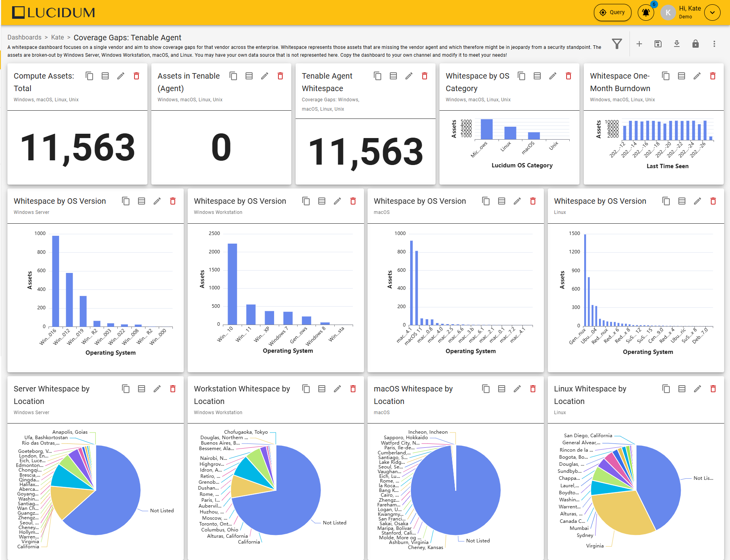Image resolution: width=730 pixels, height=560 pixels.
Task: Download the dashboard
Action: (x=677, y=44)
